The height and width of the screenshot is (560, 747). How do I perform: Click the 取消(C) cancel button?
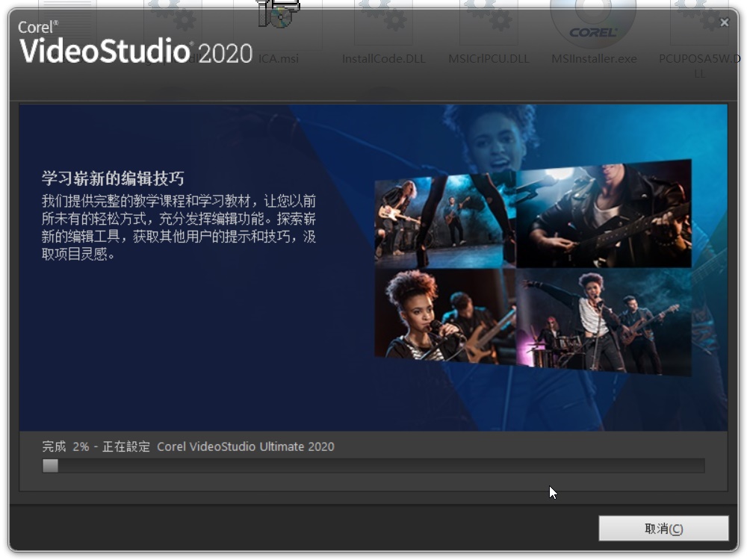tap(663, 528)
